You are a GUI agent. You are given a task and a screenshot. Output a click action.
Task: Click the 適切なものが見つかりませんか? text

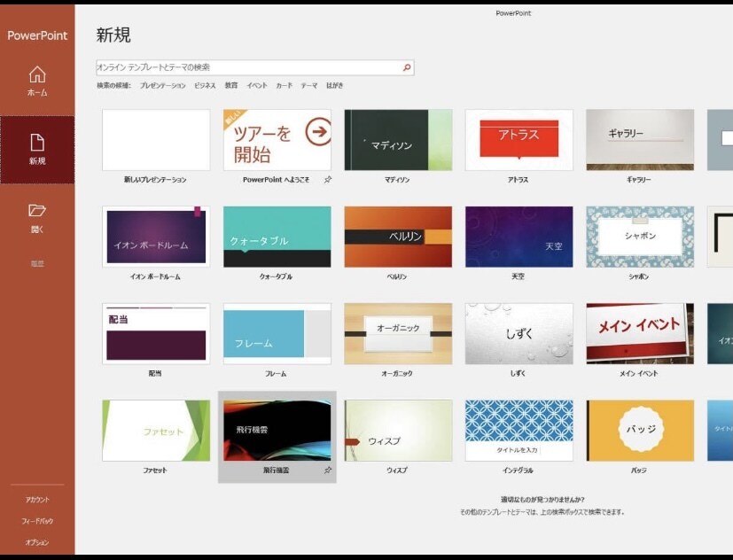[542, 500]
